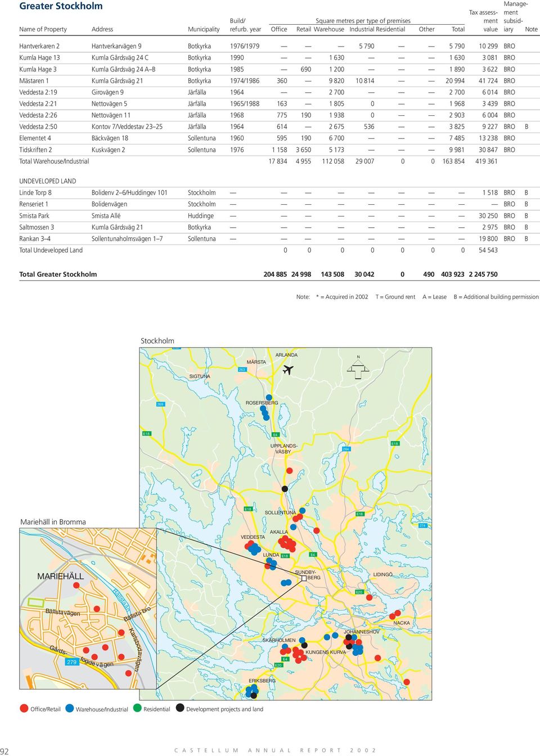Select the Kumla Hage 3 row name
The height and width of the screenshot is (756, 540).
point(38,69)
